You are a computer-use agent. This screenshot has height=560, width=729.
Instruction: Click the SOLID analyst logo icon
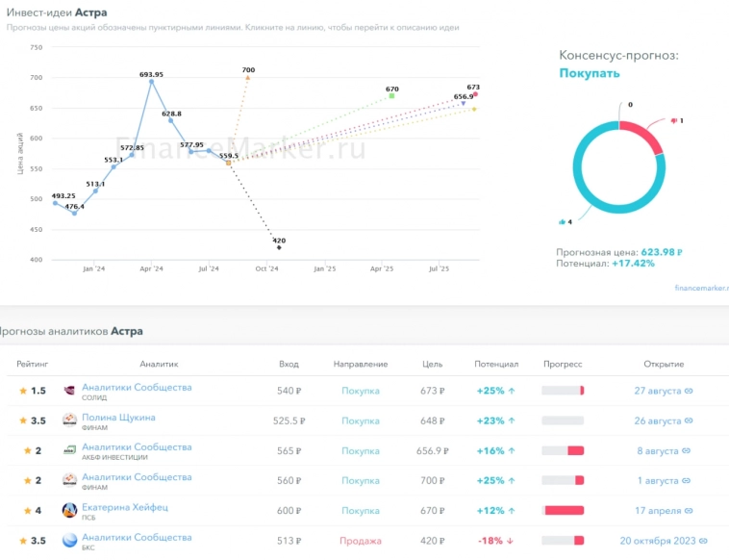point(69,391)
